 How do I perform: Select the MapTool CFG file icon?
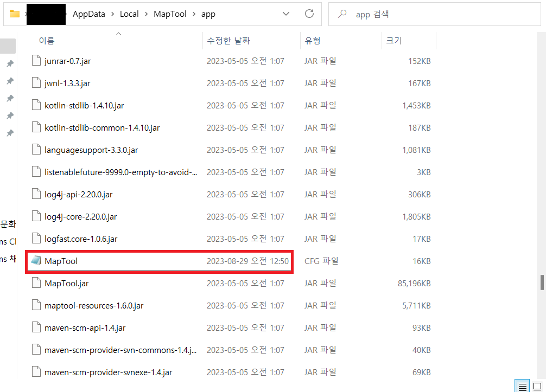point(36,261)
